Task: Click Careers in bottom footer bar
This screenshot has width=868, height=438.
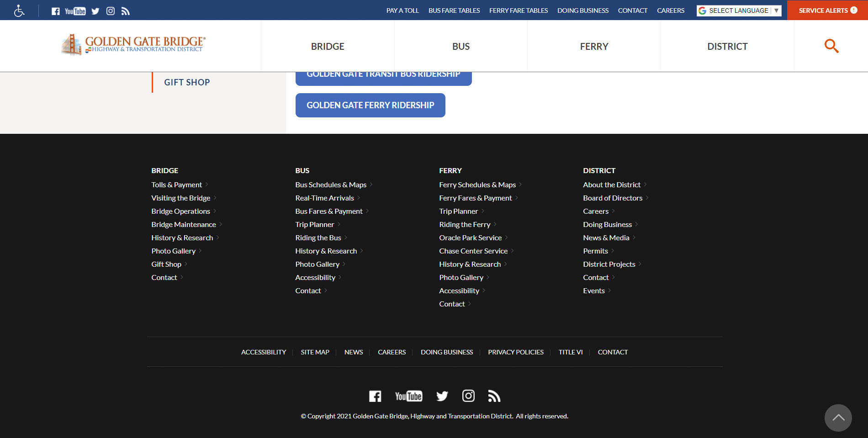Action: point(392,352)
